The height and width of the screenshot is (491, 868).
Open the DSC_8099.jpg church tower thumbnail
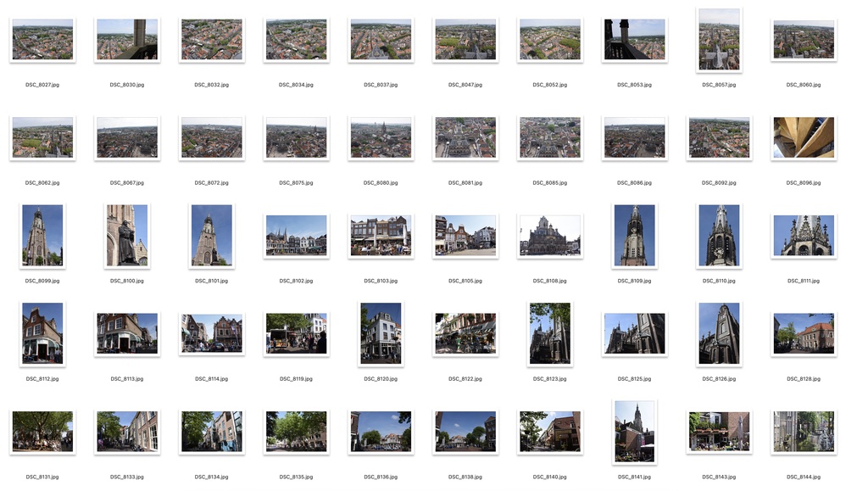[42, 235]
